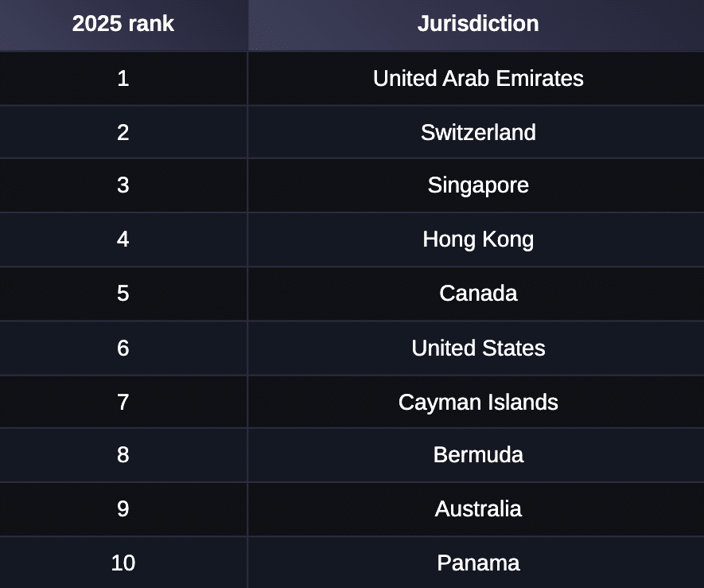Select rank number 4 cell
This screenshot has height=588, width=704.
pos(123,239)
